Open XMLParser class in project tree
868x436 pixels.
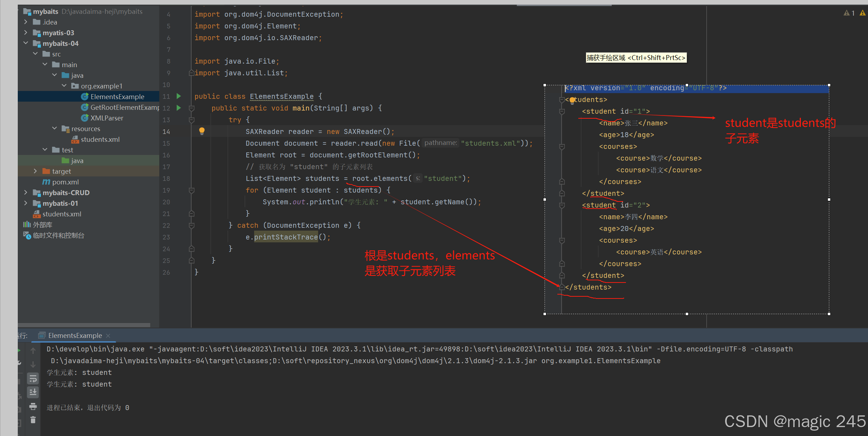click(x=107, y=118)
